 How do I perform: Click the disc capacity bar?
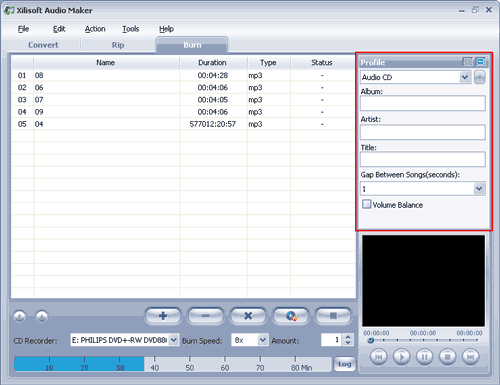pyautogui.click(x=173, y=364)
